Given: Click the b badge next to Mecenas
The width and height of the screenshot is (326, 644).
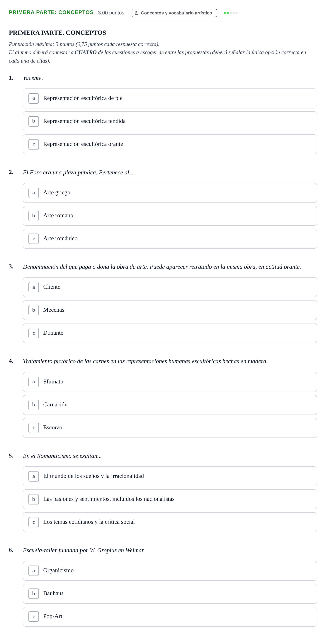Looking at the screenshot, I should 33,310.
